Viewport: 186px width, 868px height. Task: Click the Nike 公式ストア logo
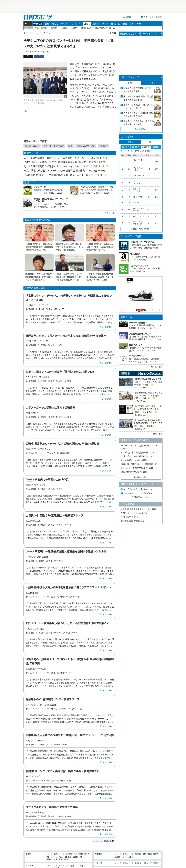point(130,280)
